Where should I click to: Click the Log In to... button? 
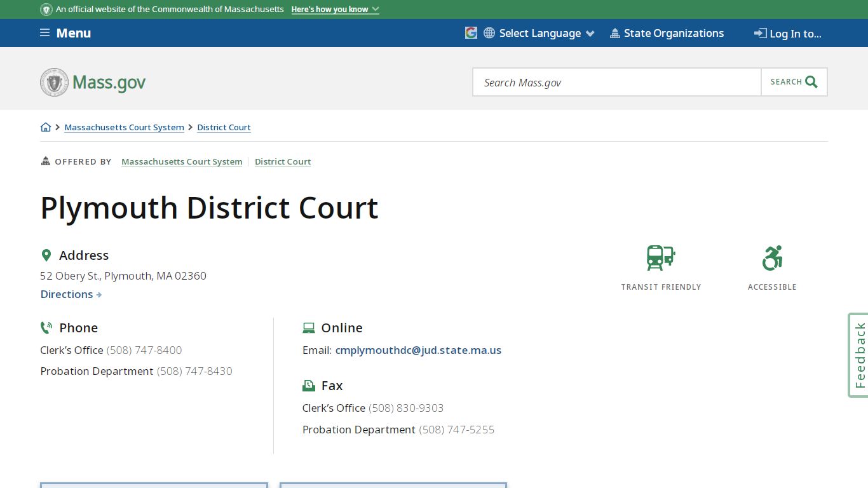click(x=788, y=34)
